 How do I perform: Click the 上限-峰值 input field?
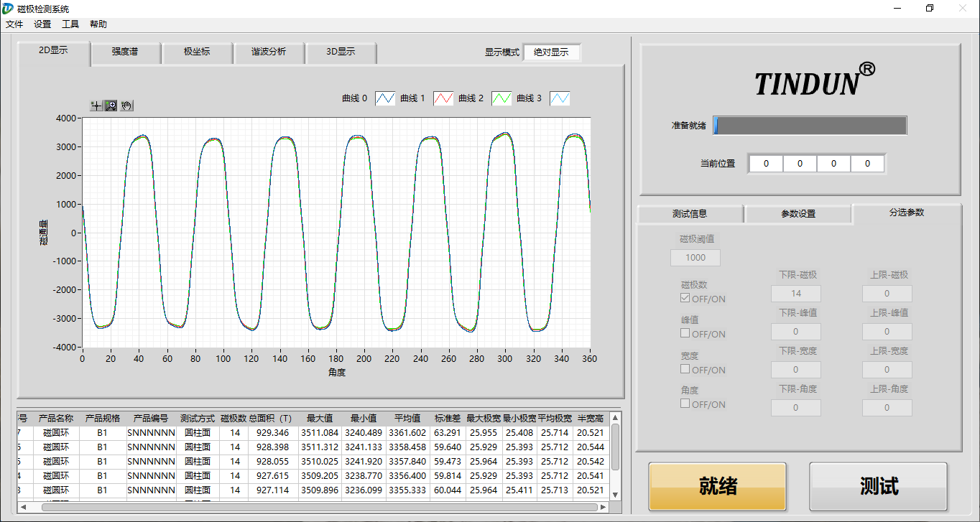pos(887,332)
